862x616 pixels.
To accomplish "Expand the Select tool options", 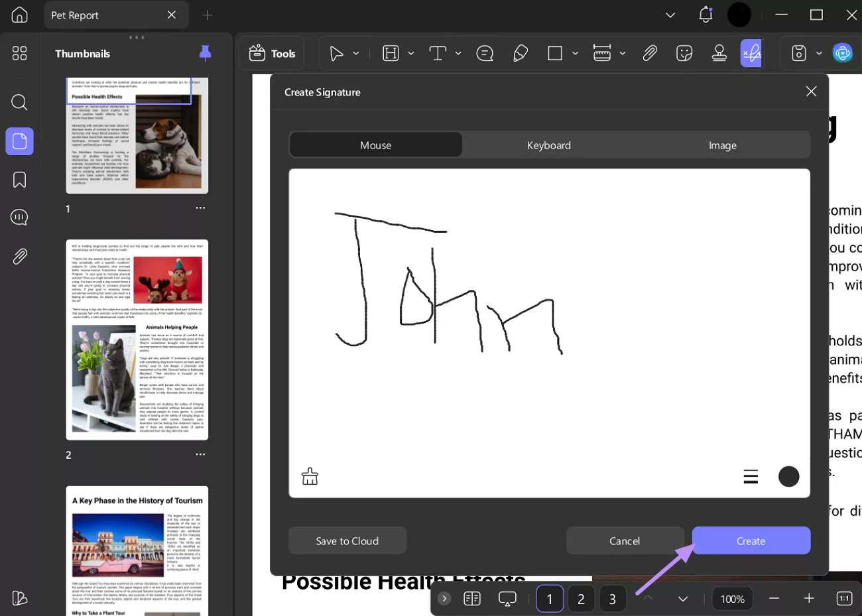I will (356, 53).
